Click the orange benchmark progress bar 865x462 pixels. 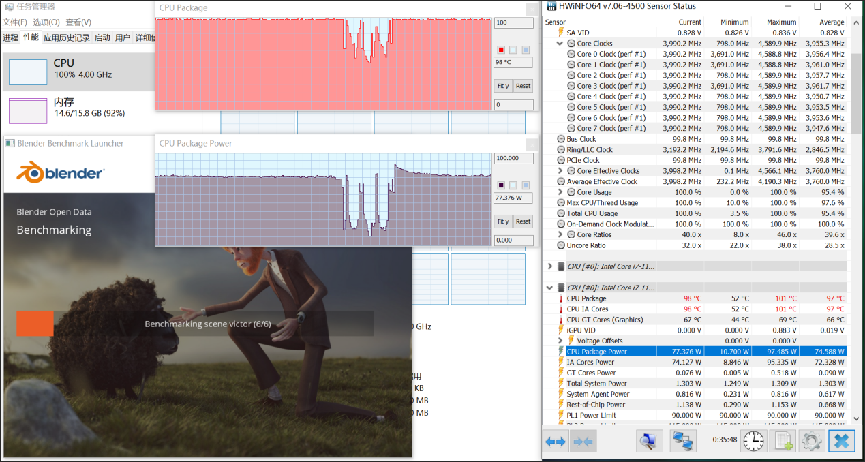(x=34, y=323)
